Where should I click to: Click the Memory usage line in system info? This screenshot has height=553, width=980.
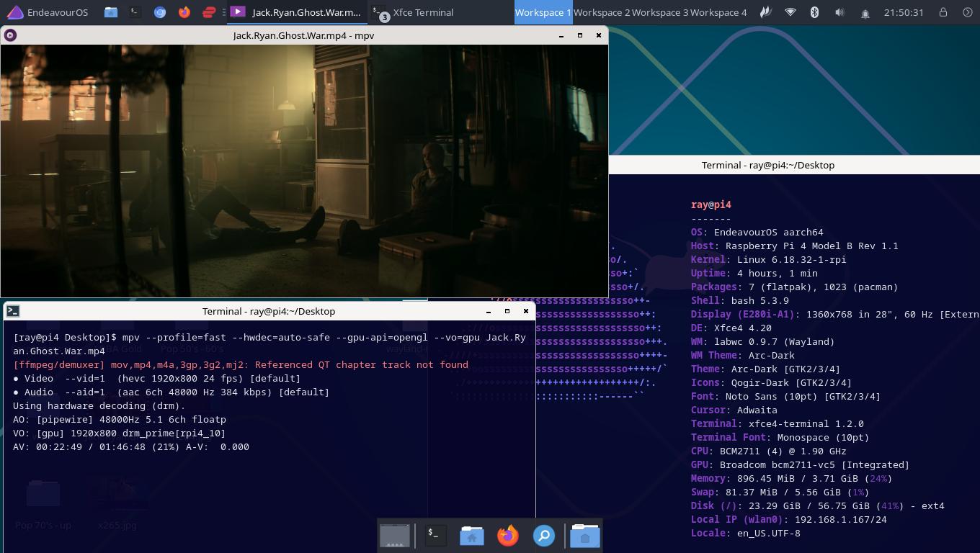pos(791,478)
